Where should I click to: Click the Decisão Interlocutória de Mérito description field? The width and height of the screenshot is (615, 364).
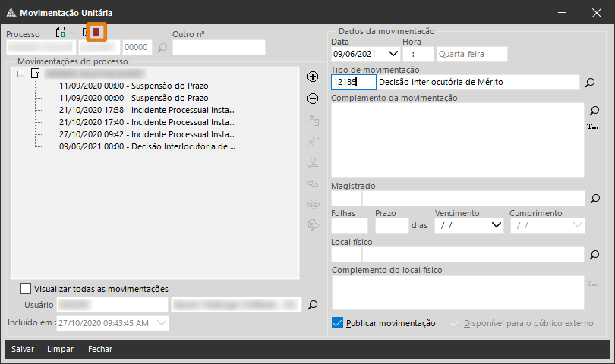(478, 83)
